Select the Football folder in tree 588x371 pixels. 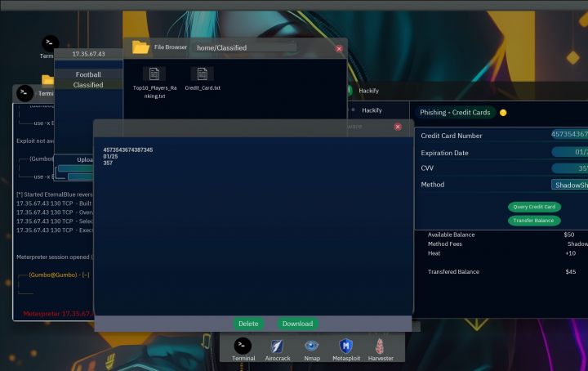87,74
